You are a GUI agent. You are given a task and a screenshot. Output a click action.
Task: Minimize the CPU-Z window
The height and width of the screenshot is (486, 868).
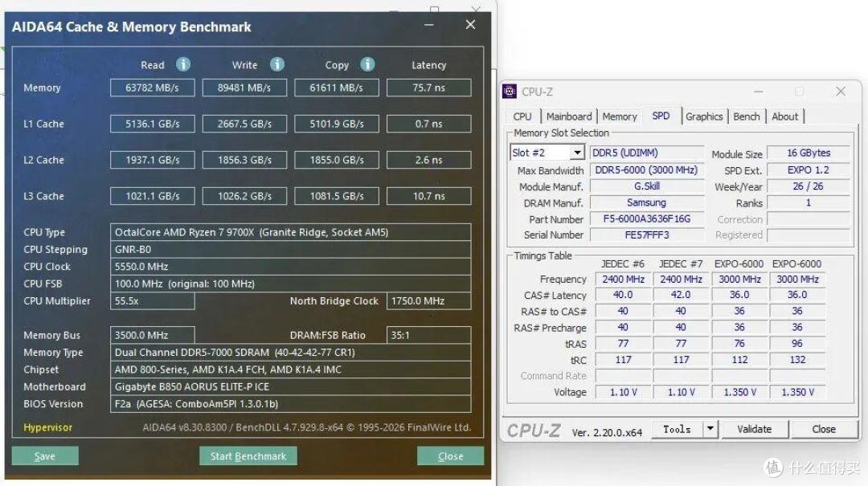759,92
